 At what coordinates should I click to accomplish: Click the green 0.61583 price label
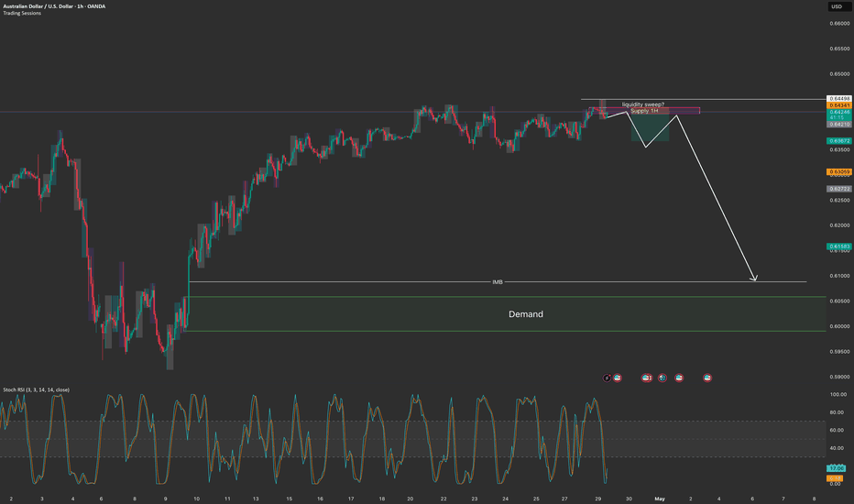pyautogui.click(x=839, y=247)
